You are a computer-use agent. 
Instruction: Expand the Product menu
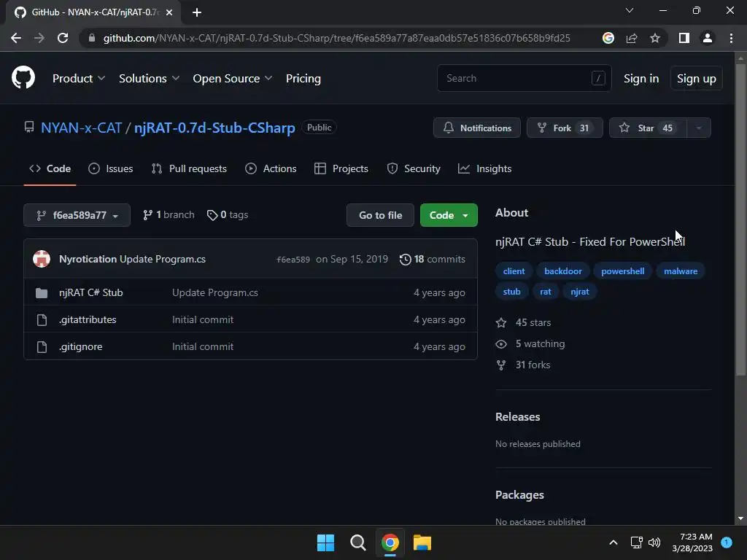click(79, 79)
